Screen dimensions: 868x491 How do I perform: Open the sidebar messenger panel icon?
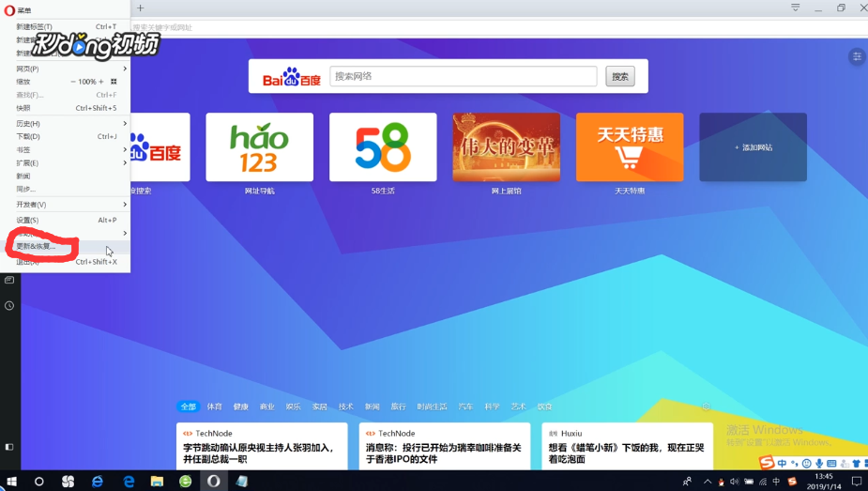point(9,280)
